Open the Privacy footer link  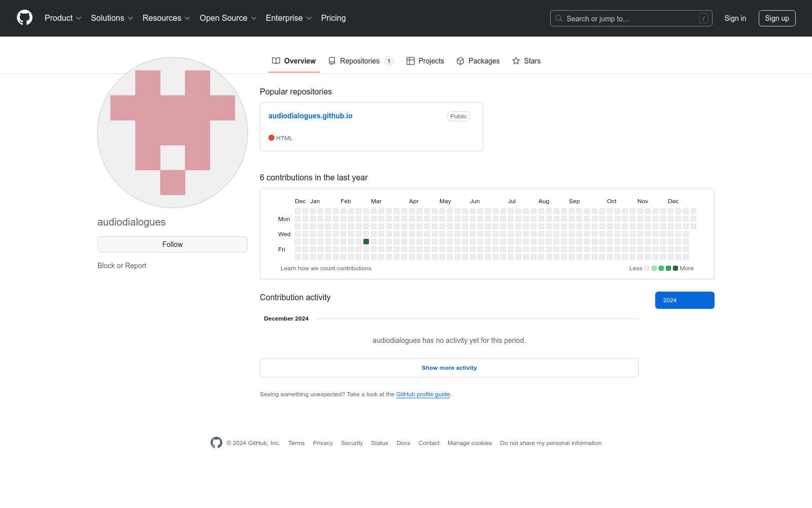tap(323, 443)
